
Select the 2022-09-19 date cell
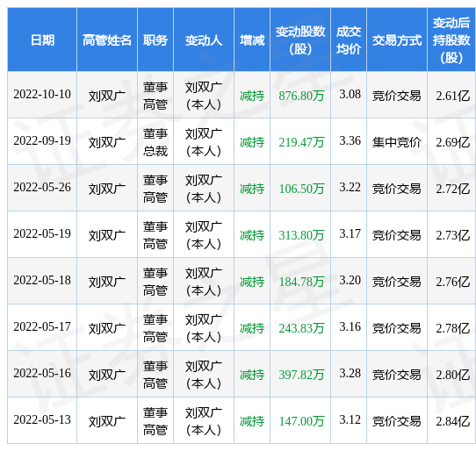[x=42, y=141]
